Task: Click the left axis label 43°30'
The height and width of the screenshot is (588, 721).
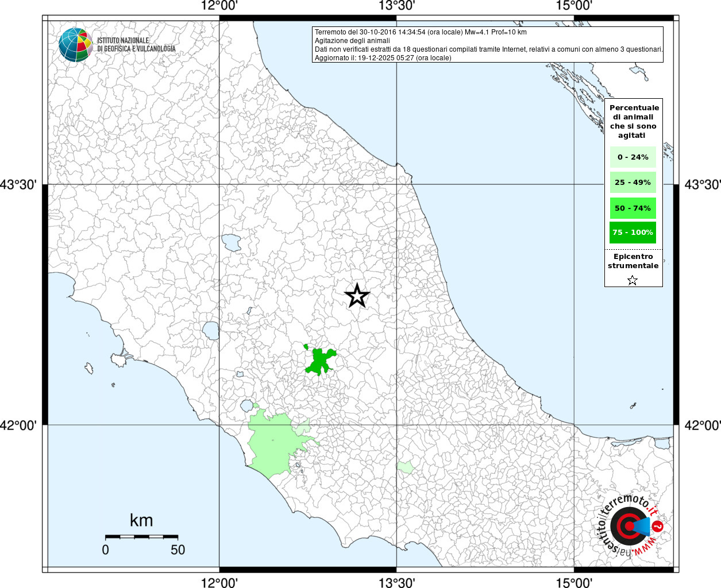Action: pyautogui.click(x=18, y=185)
